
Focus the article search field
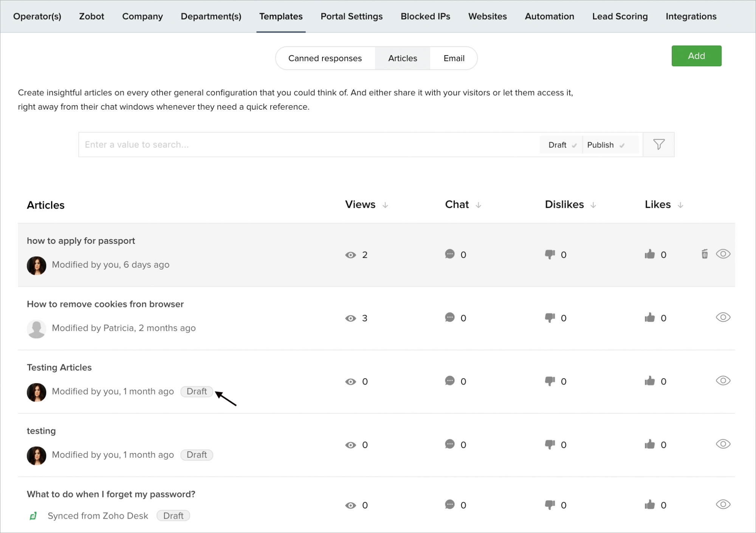tap(308, 144)
